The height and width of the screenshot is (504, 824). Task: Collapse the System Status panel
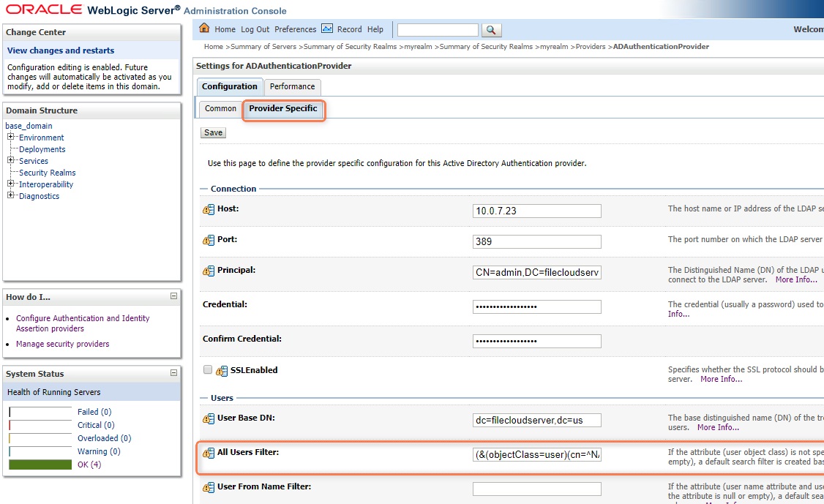173,373
